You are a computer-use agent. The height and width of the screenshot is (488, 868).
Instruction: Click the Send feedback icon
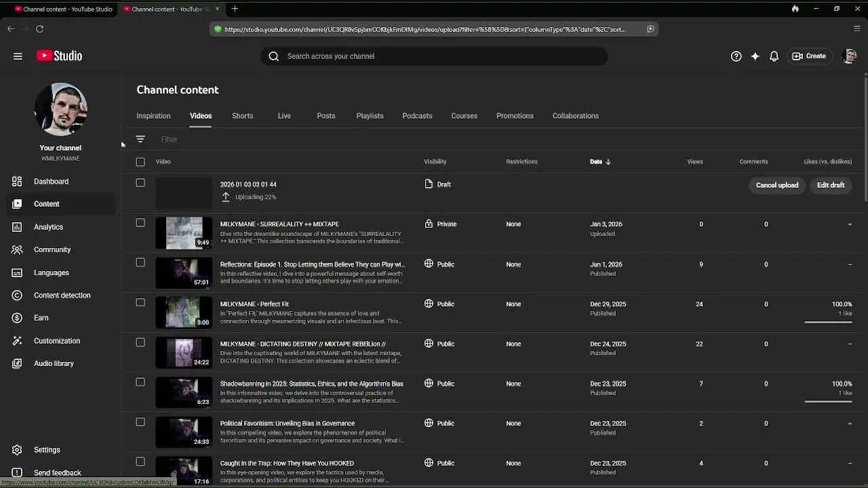(x=17, y=472)
